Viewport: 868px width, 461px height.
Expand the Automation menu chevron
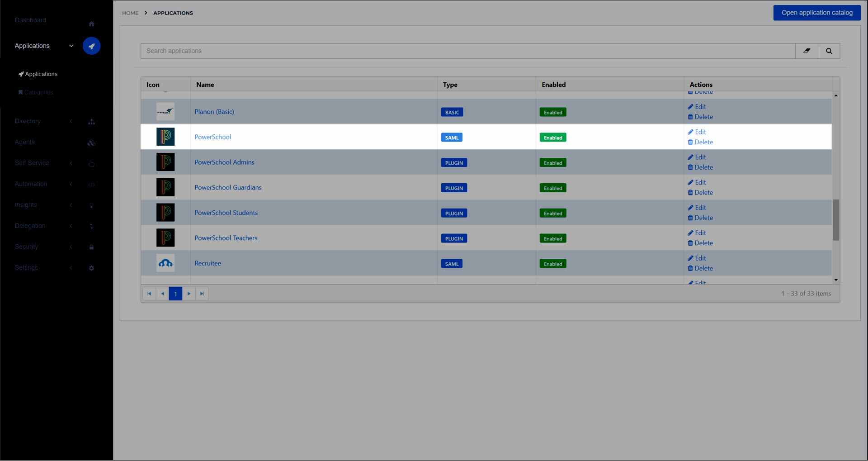71,184
